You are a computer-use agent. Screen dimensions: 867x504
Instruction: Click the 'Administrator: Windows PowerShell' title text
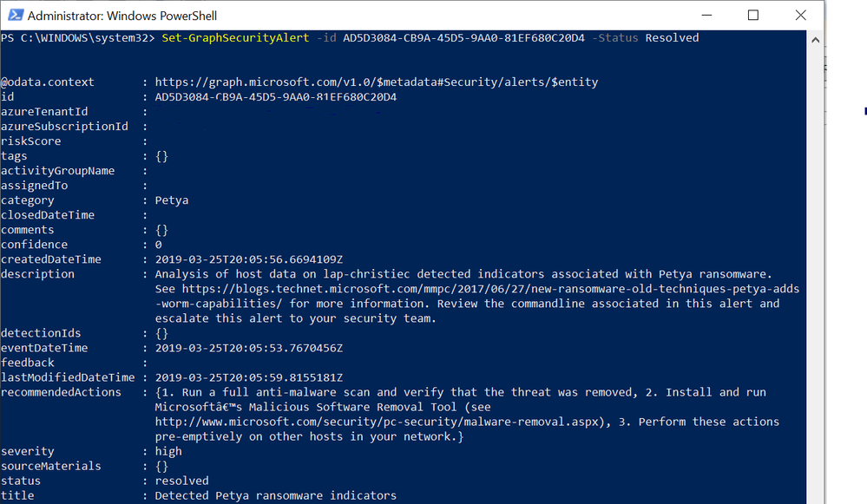pyautogui.click(x=122, y=16)
